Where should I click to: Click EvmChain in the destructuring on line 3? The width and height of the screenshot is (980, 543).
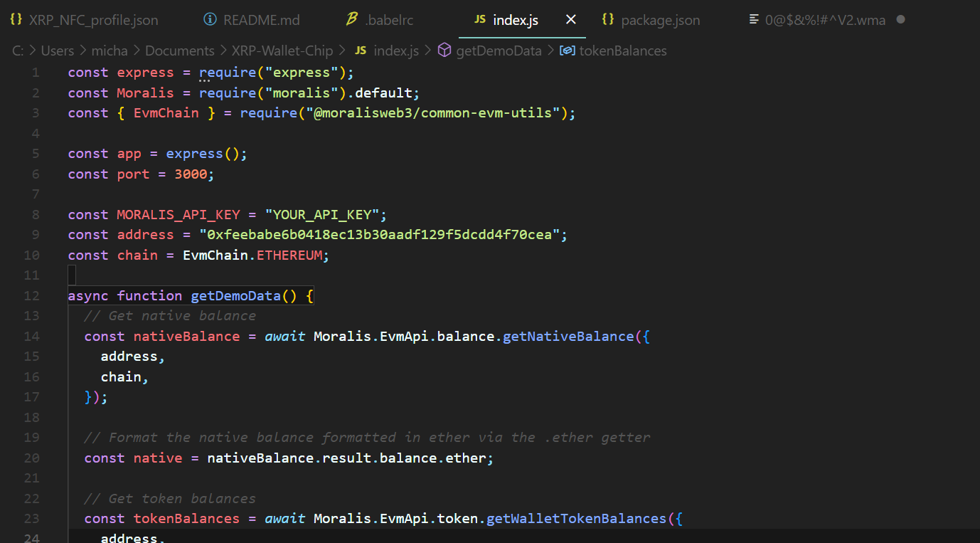(166, 113)
